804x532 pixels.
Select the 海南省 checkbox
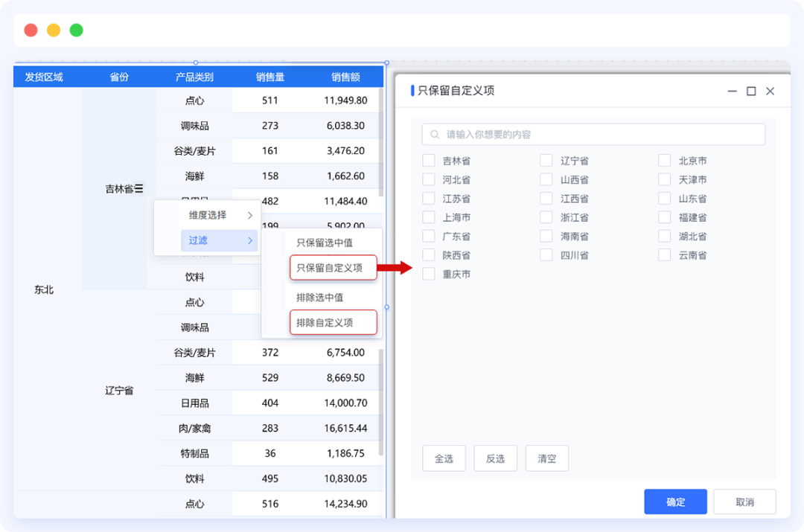click(x=546, y=237)
